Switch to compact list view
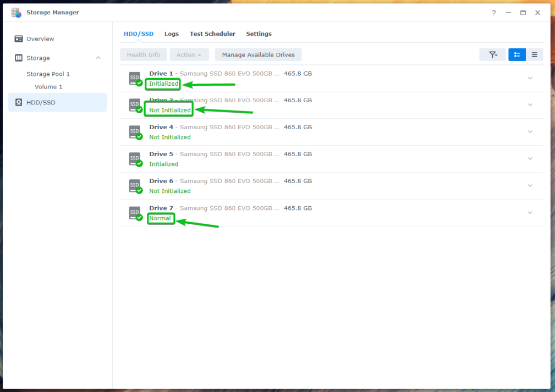Image resolution: width=555 pixels, height=392 pixels. point(535,55)
